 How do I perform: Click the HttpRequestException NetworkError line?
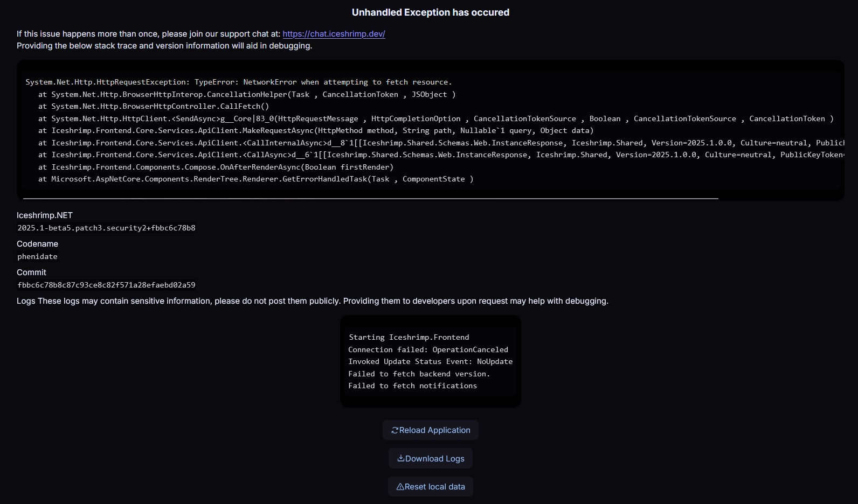point(239,82)
